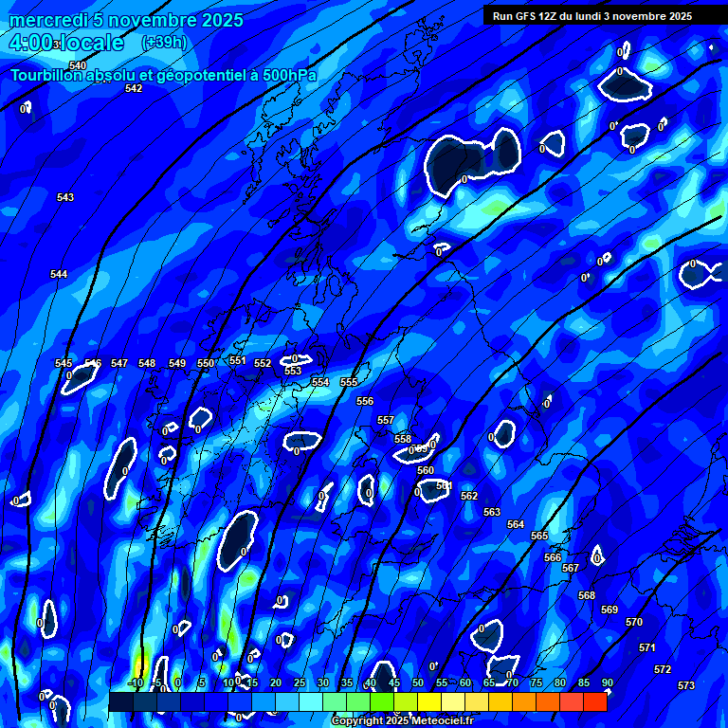Click the 540 geopotential contour label
The width and height of the screenshot is (728, 728).
[78, 65]
